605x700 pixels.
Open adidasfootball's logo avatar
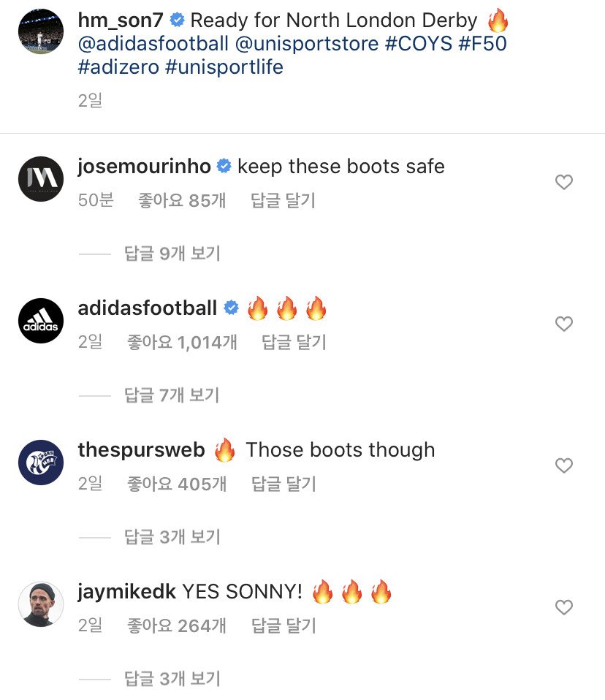click(x=40, y=321)
